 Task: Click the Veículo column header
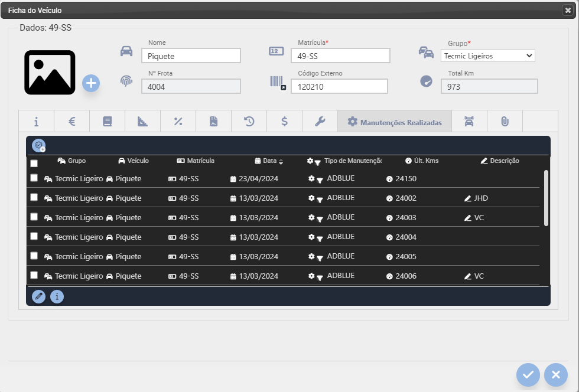[134, 161]
